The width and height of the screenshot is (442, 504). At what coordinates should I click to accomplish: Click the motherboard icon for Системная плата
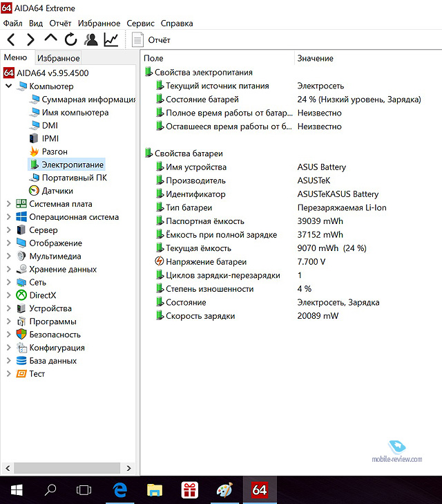pos(21,204)
